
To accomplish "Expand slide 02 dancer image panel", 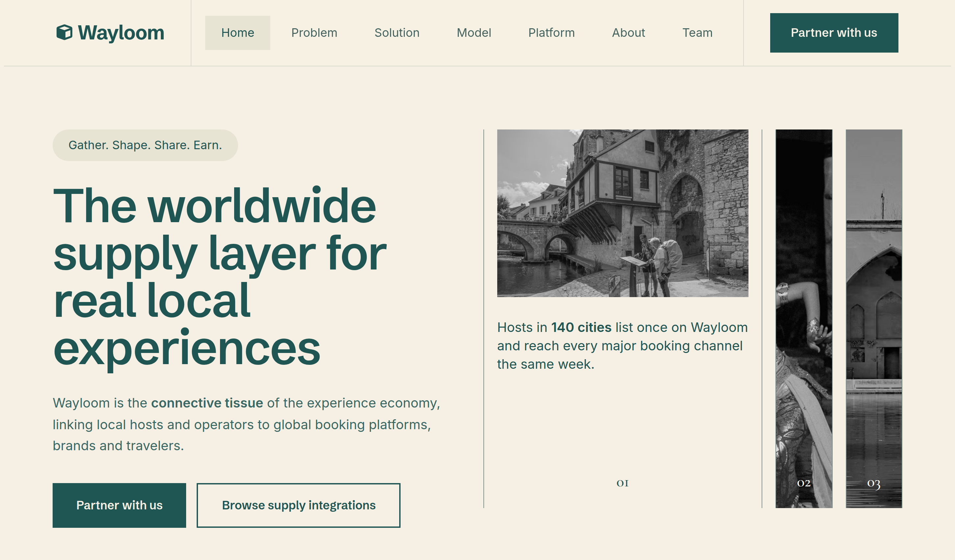I will tap(804, 318).
